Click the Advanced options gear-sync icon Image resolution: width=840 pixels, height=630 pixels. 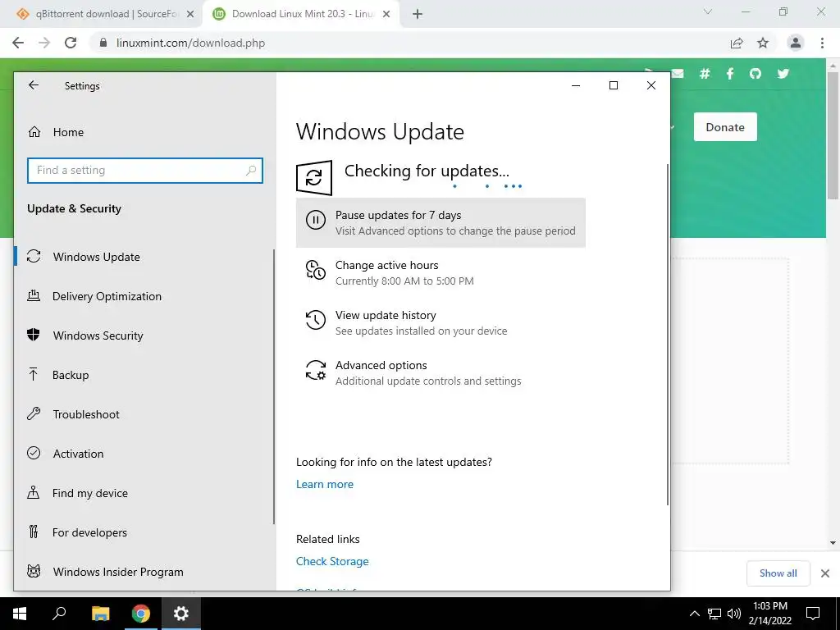tap(316, 370)
